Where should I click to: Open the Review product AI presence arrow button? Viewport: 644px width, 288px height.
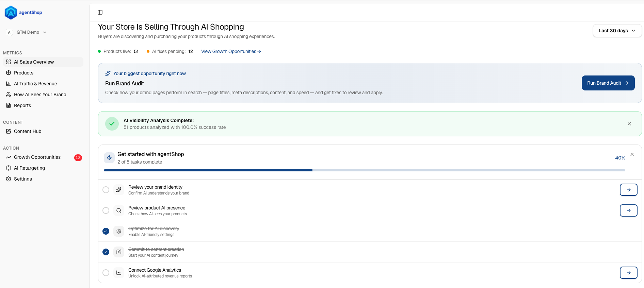coord(628,210)
